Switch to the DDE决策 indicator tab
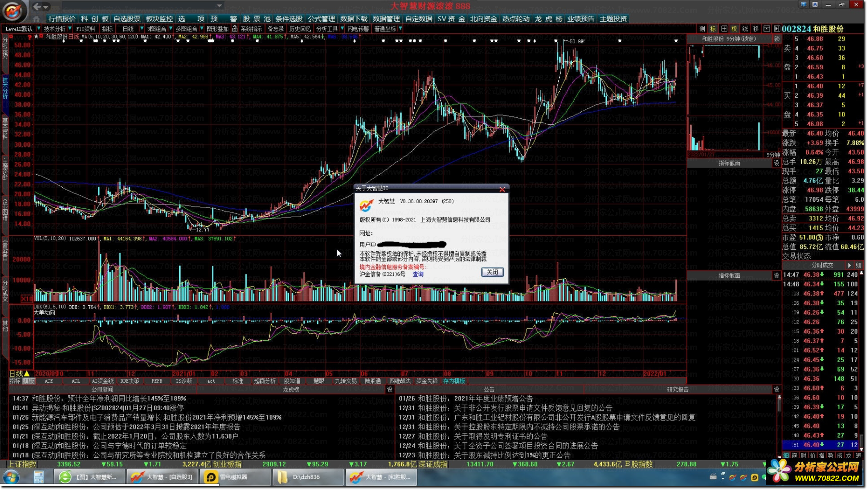Viewport: 868px width, 490px height. point(130,381)
